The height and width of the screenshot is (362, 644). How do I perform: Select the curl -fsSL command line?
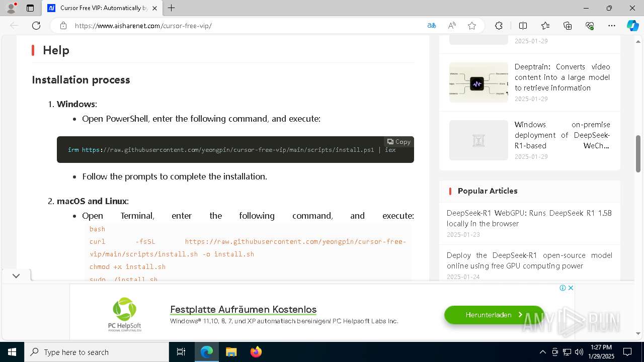248,248
